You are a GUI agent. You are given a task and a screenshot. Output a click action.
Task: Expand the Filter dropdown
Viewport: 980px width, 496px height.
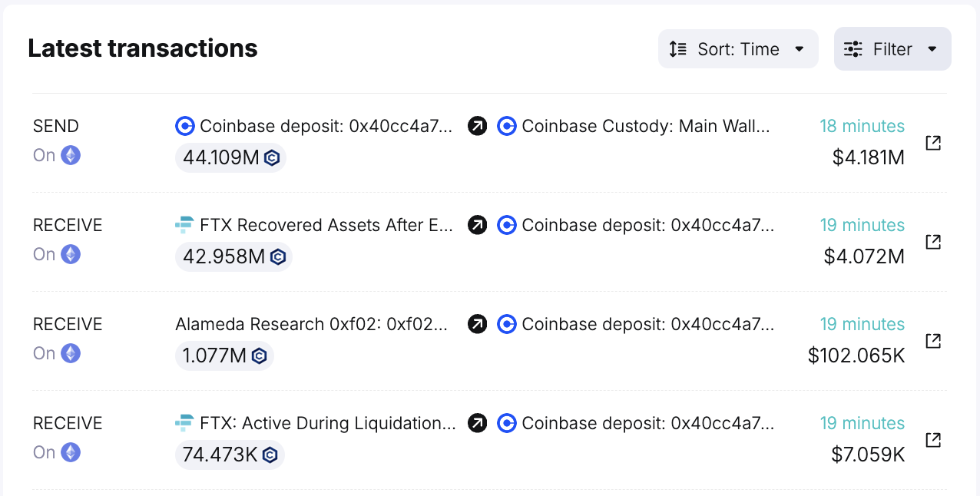click(892, 48)
